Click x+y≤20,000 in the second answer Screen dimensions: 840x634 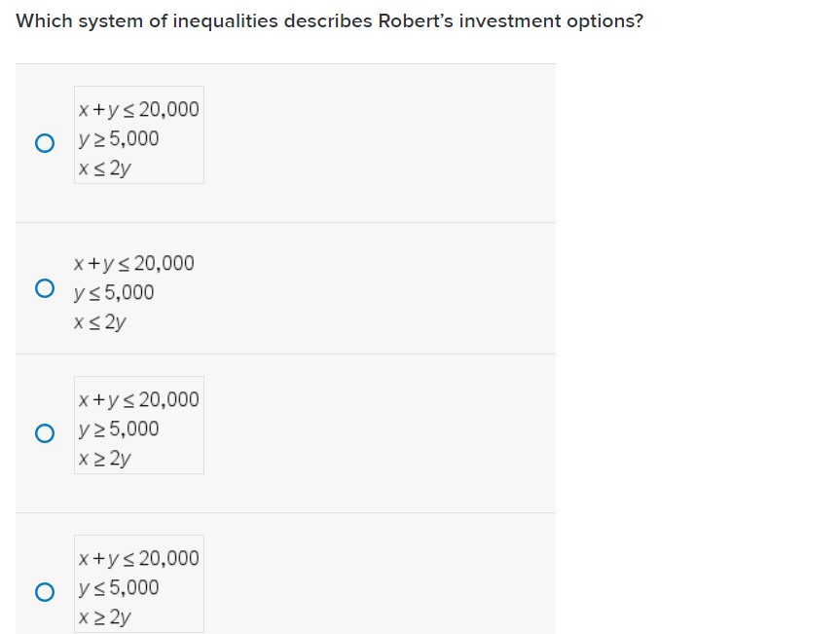click(x=133, y=263)
